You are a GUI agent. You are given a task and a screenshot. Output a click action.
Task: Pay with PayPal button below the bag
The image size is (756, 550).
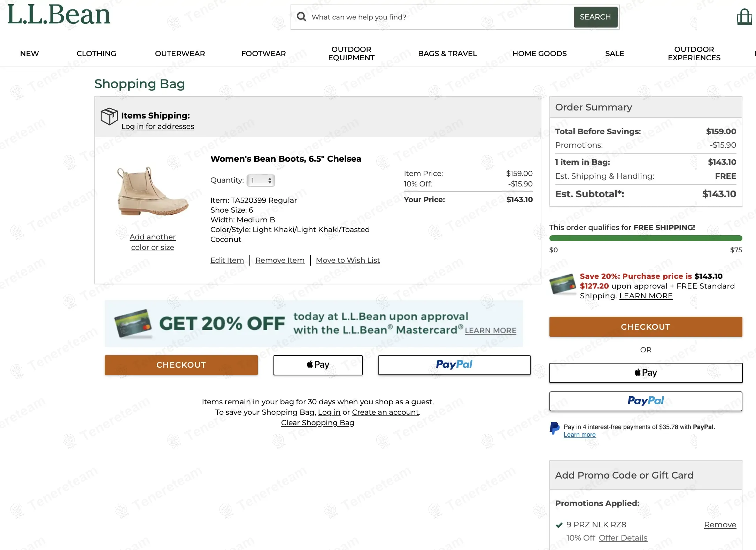[x=454, y=365]
